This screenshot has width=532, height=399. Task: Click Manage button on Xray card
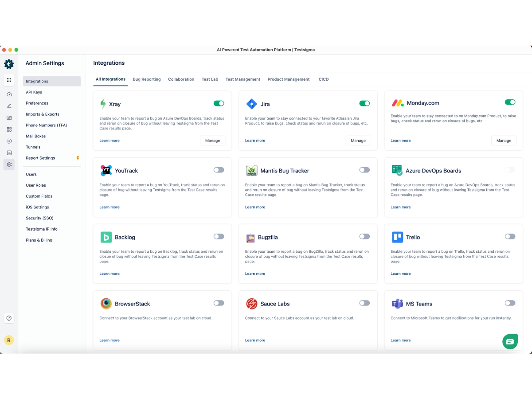[213, 141]
